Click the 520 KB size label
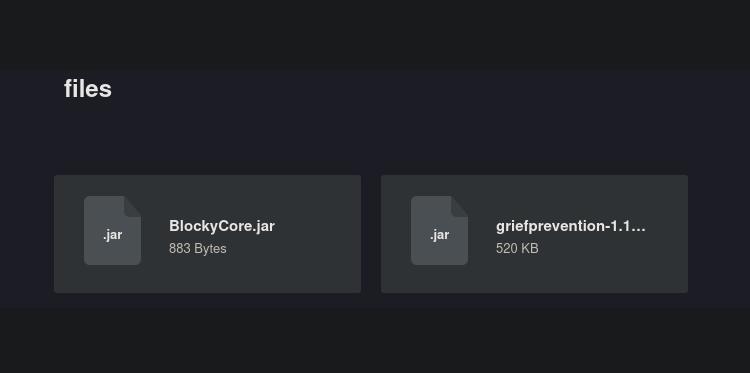This screenshot has height=373, width=750. coord(517,248)
